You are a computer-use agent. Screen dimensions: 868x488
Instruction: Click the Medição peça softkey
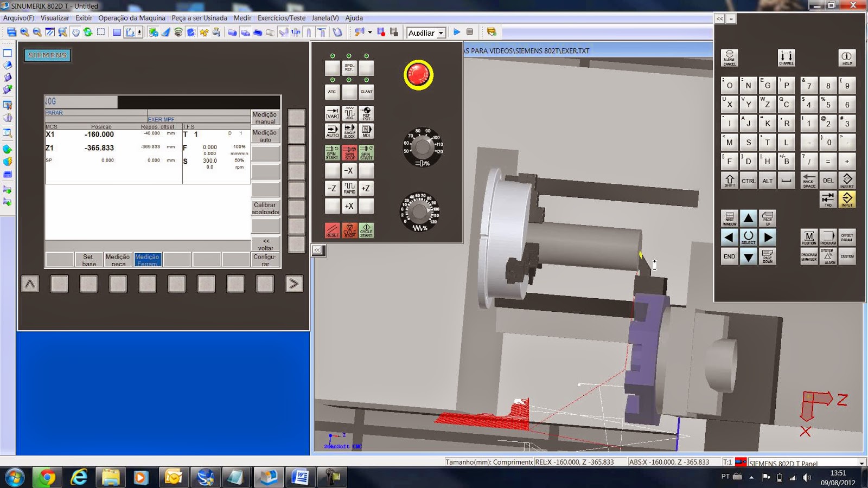pyautogui.click(x=118, y=260)
